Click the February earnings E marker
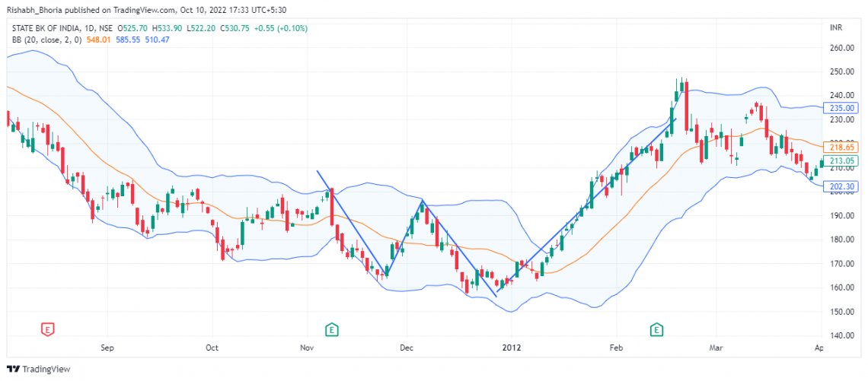 coord(656,330)
